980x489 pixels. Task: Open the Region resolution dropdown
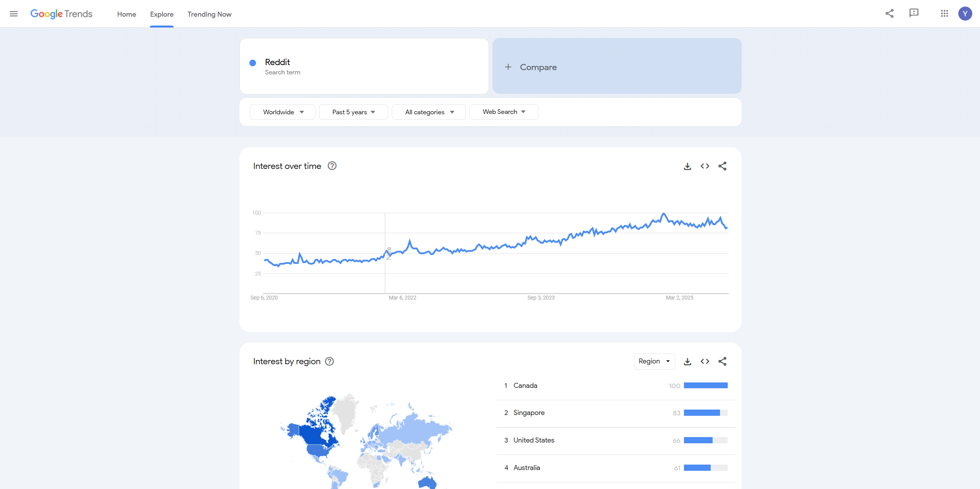coord(654,362)
